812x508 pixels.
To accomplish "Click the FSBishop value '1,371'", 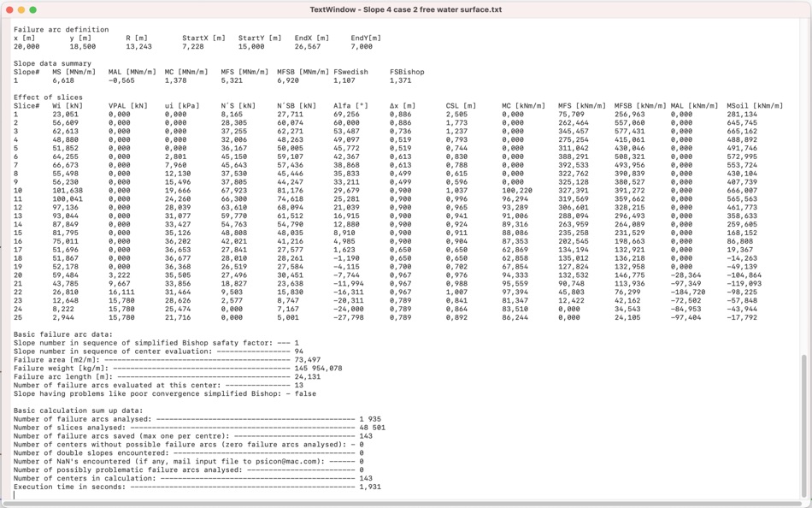I will tap(400, 80).
